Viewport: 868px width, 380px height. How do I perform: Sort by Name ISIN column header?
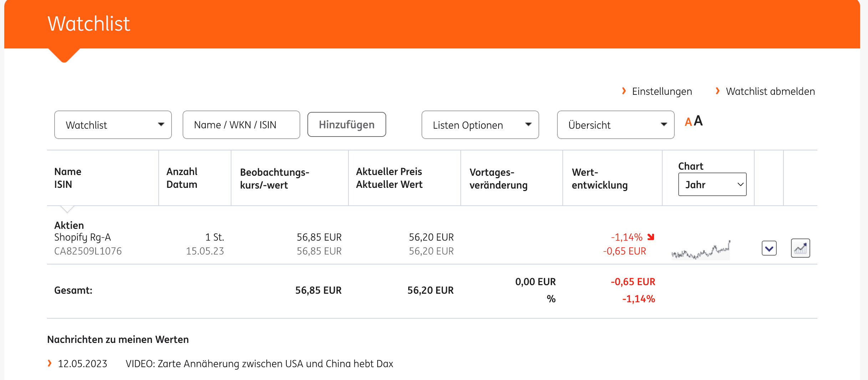[x=68, y=178]
